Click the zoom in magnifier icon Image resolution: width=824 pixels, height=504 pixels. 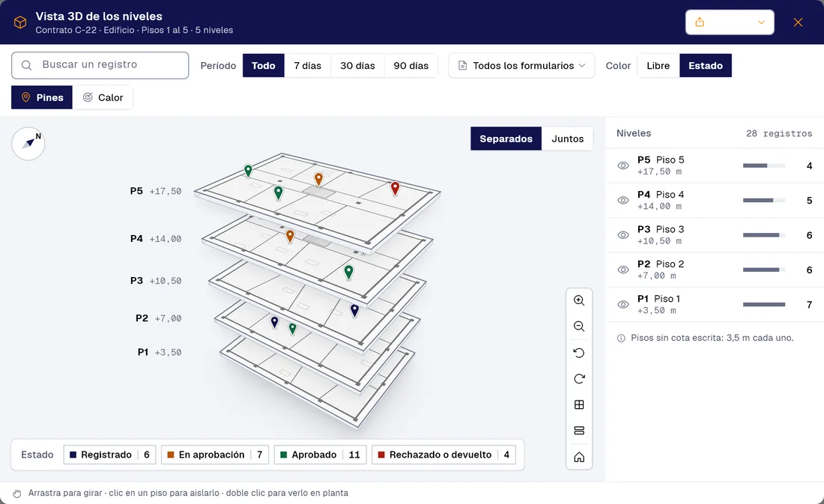coord(579,300)
